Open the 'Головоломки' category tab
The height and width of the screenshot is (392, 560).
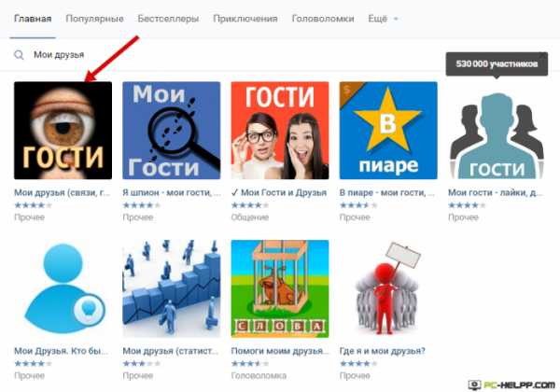pyautogui.click(x=323, y=19)
